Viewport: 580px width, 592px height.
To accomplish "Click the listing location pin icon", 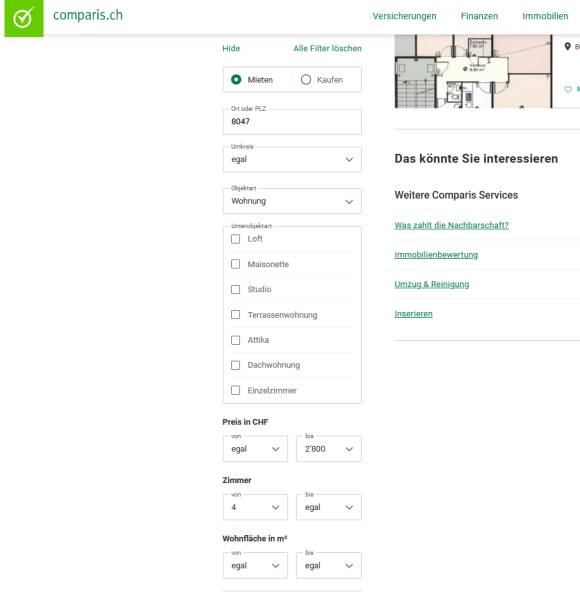I will (567, 46).
